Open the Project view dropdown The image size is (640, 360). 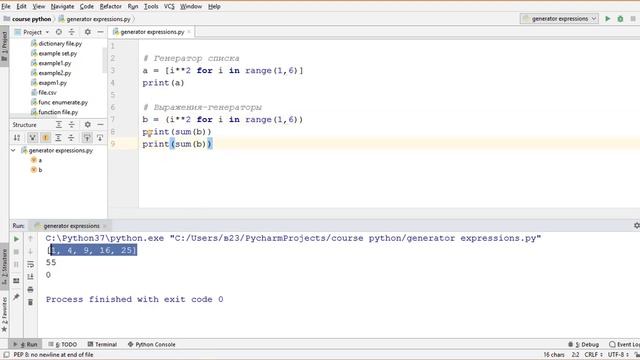[33, 32]
